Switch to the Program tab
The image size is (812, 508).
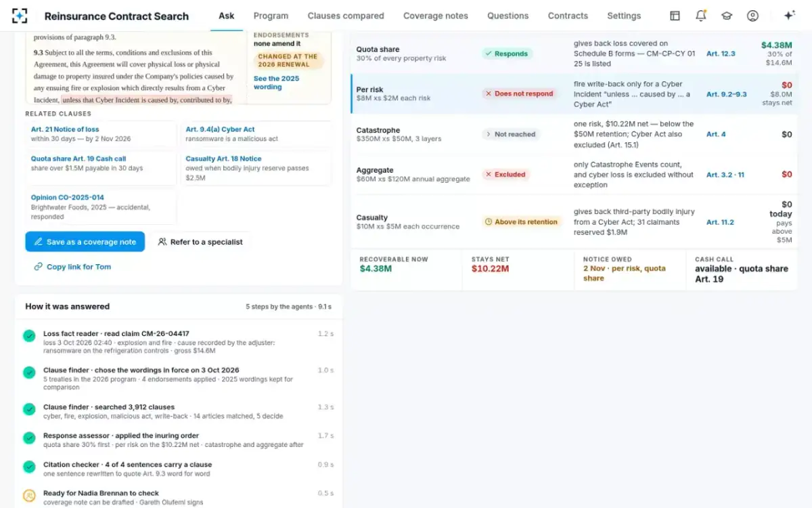pyautogui.click(x=271, y=16)
